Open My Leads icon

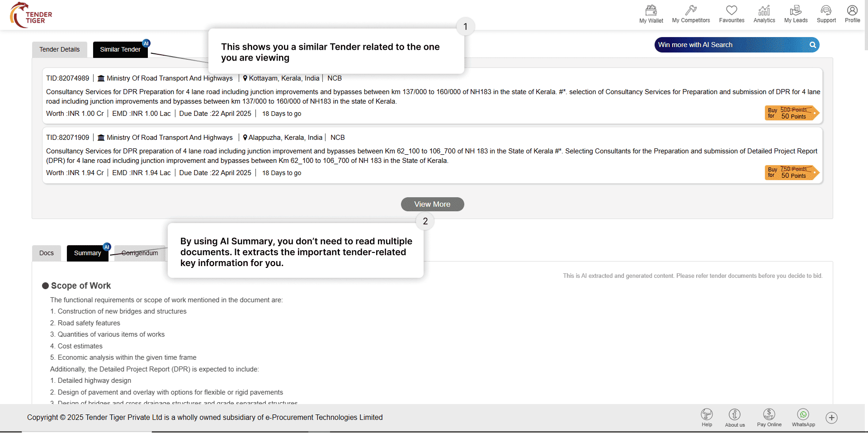click(x=796, y=11)
